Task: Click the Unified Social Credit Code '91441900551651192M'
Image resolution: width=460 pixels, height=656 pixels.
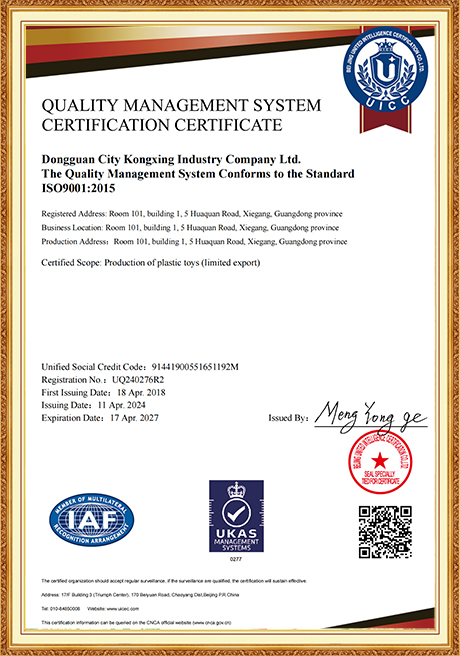Action: point(195,367)
